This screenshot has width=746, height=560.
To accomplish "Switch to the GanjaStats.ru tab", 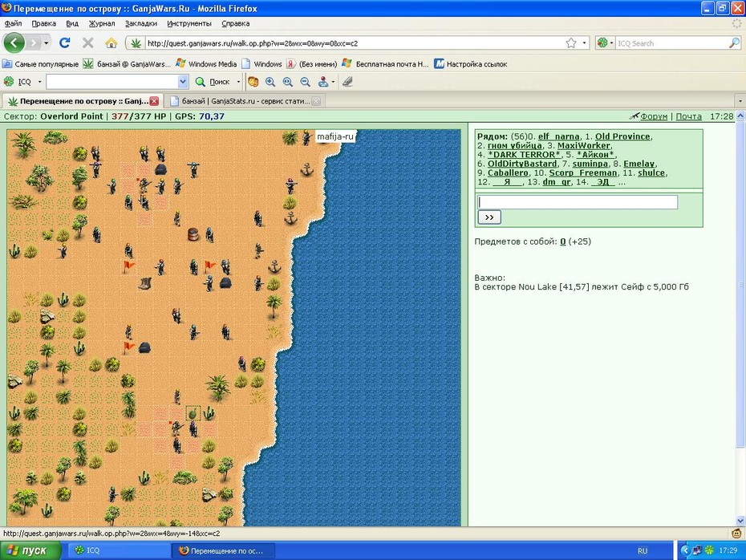I will (x=244, y=101).
